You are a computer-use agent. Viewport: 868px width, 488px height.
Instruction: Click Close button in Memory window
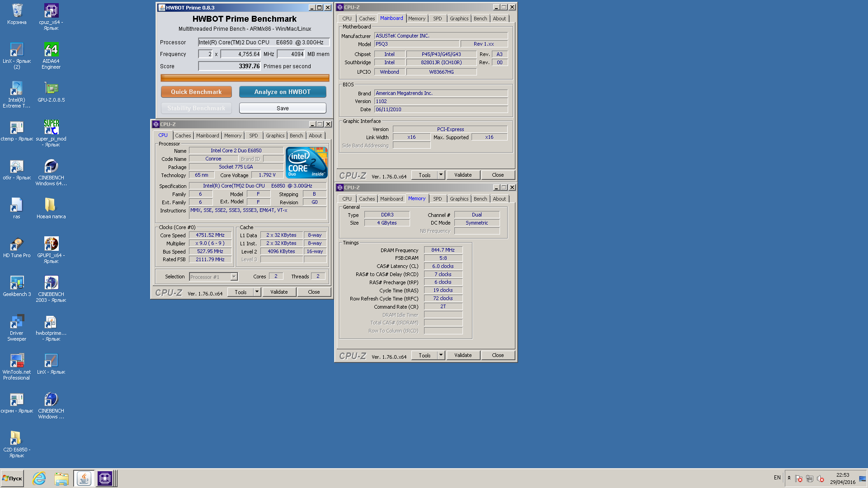coord(498,355)
